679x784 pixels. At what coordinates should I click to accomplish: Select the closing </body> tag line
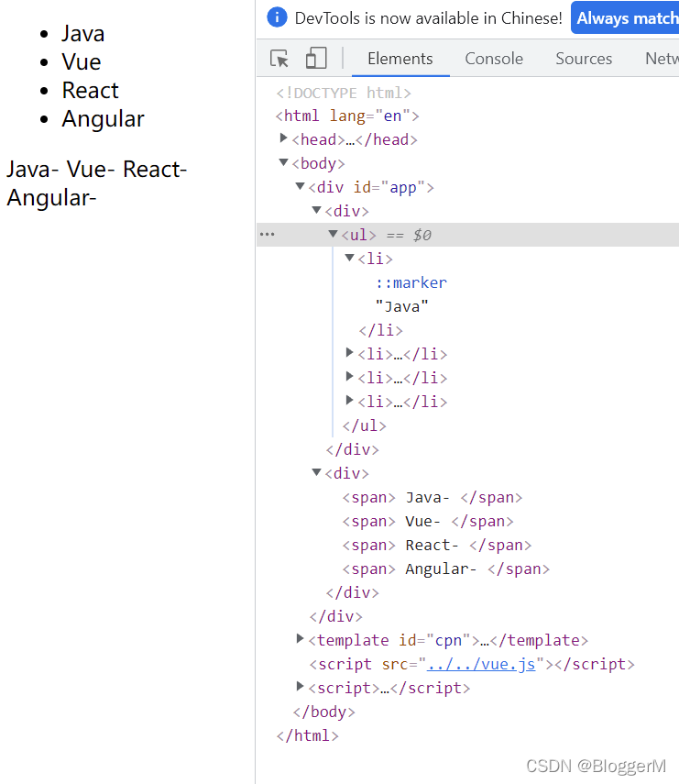coord(323,712)
